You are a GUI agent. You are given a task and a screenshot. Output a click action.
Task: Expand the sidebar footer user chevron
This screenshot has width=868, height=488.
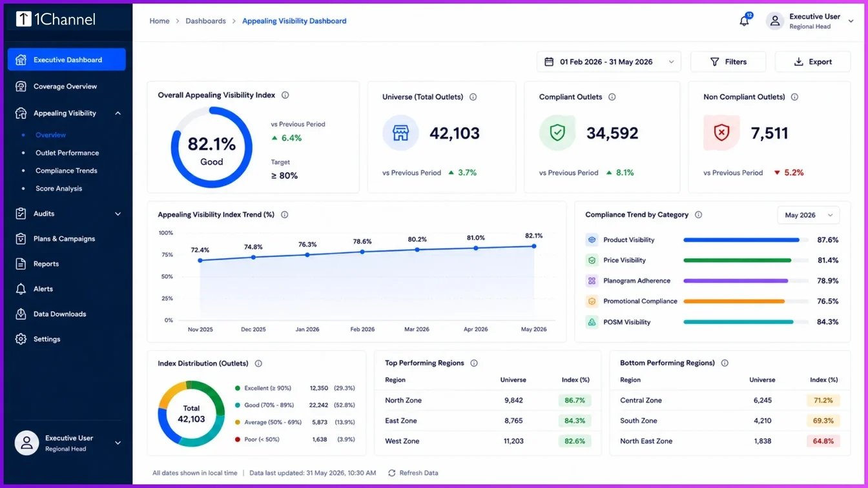coord(118,443)
